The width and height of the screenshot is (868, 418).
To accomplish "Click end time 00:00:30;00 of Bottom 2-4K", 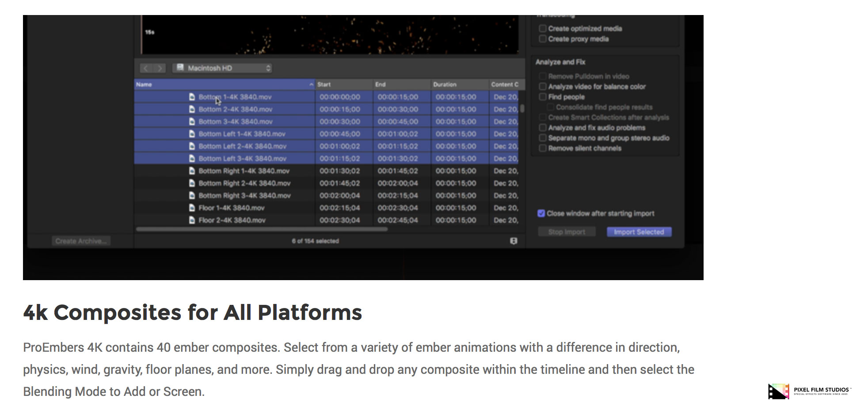I will click(398, 109).
